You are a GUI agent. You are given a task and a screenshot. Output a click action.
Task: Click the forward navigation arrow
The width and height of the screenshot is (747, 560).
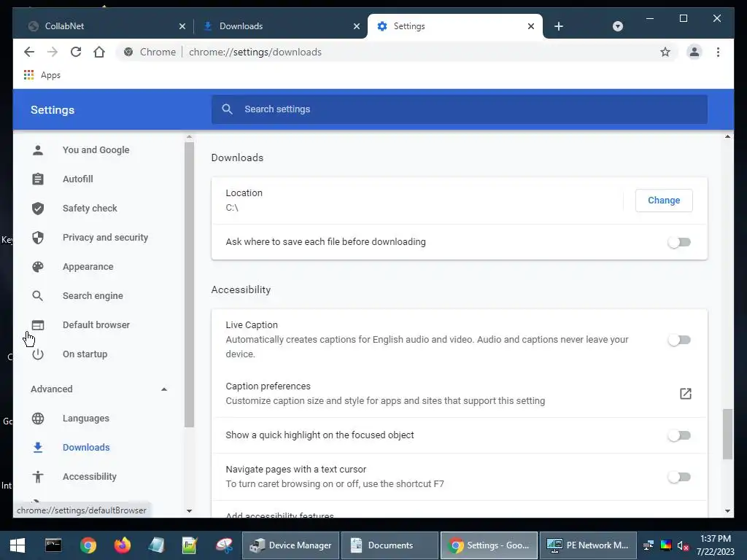pyautogui.click(x=53, y=52)
